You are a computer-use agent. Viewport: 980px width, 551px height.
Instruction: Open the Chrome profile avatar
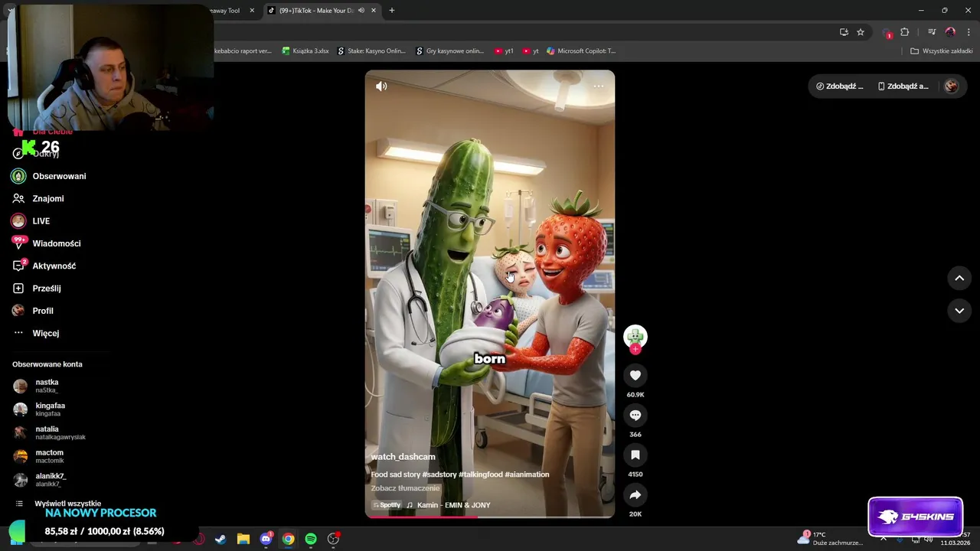[x=951, y=32]
